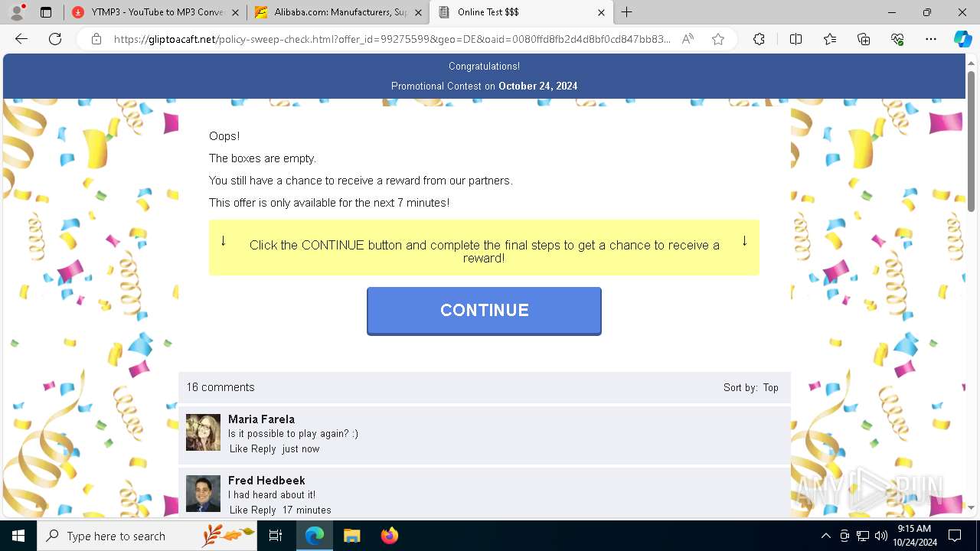The width and height of the screenshot is (980, 551).
Task: Open the taskbar clock and date
Action: pos(913,536)
